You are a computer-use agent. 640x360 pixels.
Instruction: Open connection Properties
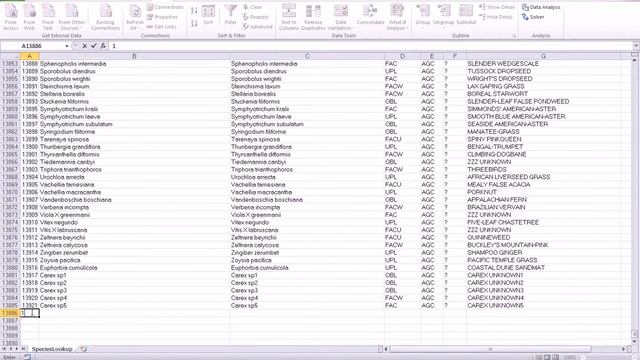point(162,17)
